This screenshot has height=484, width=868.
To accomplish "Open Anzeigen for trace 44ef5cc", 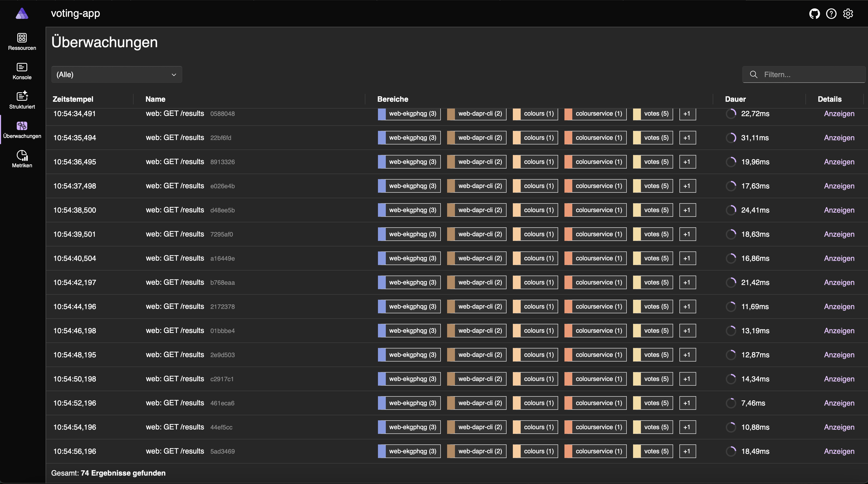I will (839, 427).
